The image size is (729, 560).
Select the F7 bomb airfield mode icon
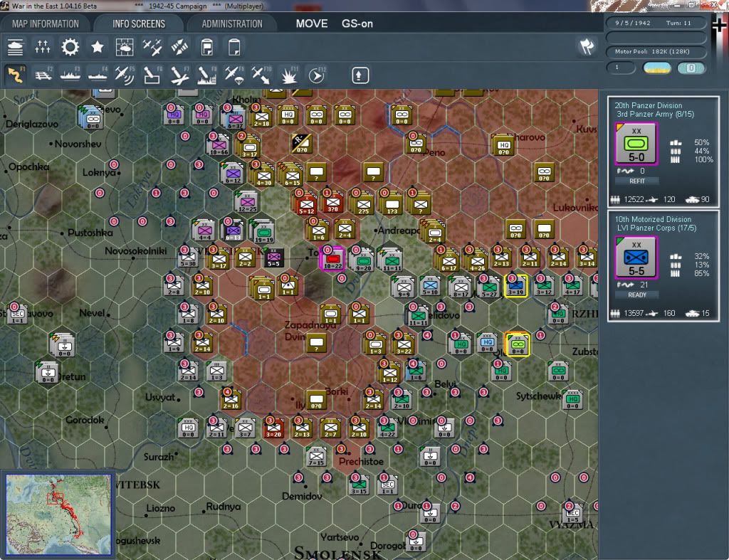[x=179, y=75]
